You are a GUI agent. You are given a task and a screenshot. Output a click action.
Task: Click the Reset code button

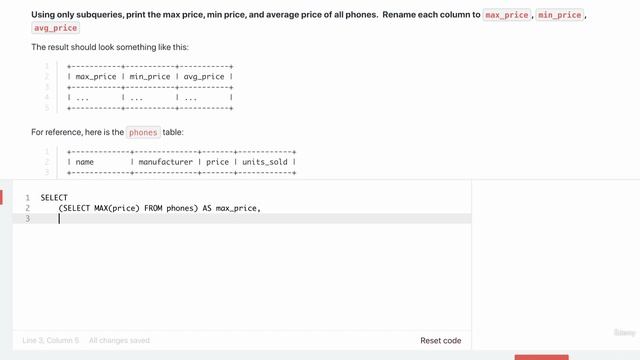pos(440,340)
